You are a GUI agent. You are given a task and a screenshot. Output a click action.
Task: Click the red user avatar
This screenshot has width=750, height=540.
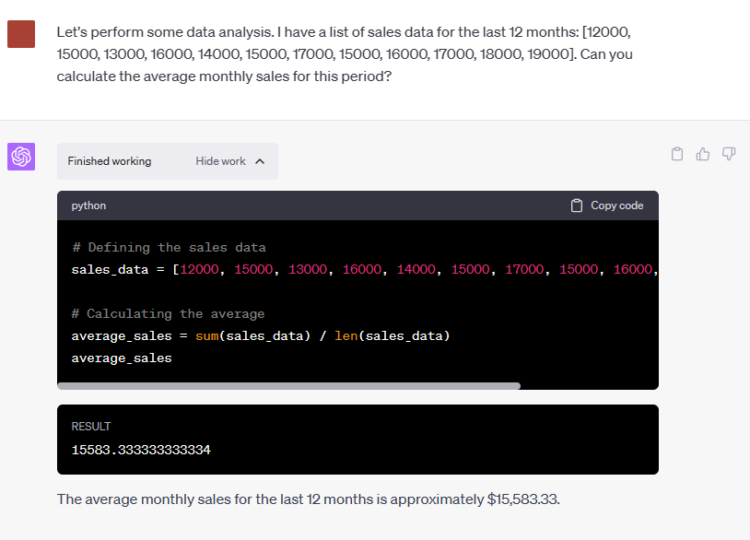(21, 34)
